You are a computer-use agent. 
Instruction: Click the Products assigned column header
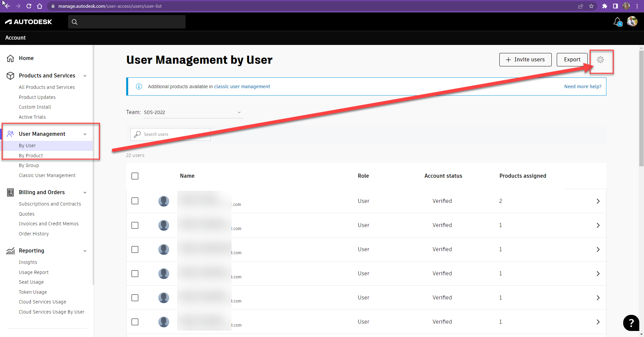coord(523,176)
